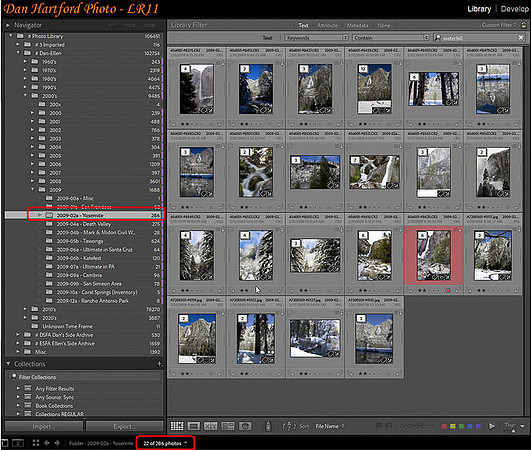Open search magnifier options in filter box

[x=438, y=38]
